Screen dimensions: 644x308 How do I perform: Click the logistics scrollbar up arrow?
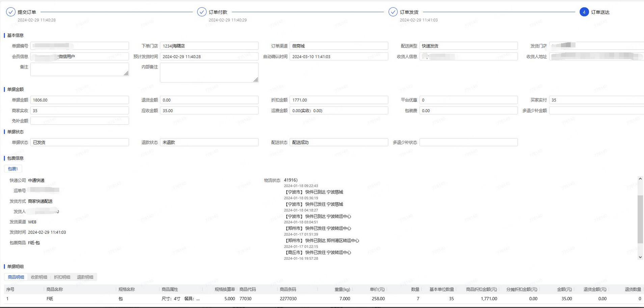(x=640, y=179)
